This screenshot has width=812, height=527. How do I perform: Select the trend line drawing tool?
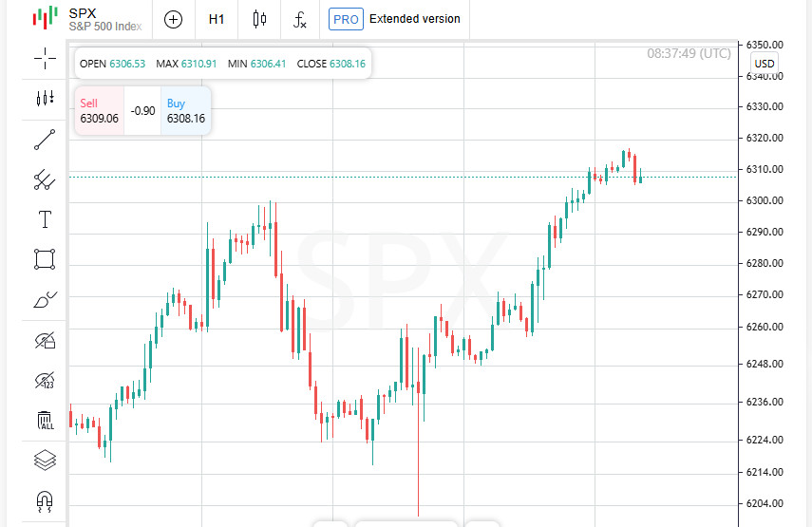click(45, 140)
